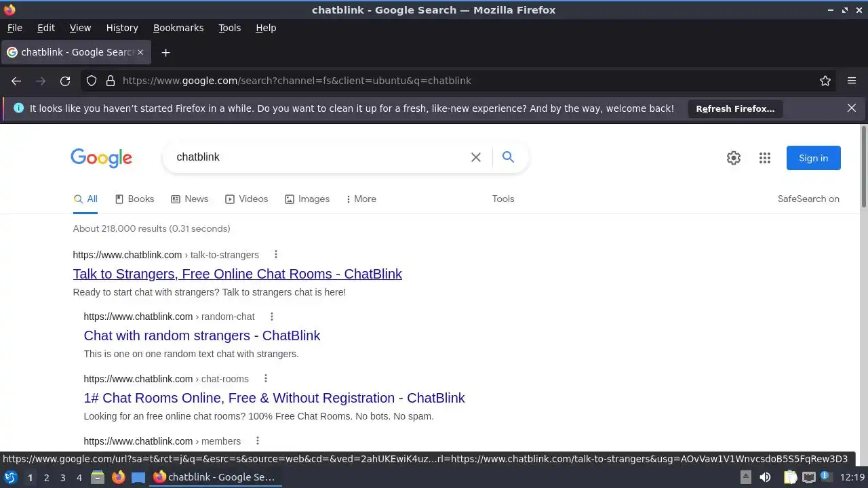Open the Bookmarks menu

(x=178, y=28)
